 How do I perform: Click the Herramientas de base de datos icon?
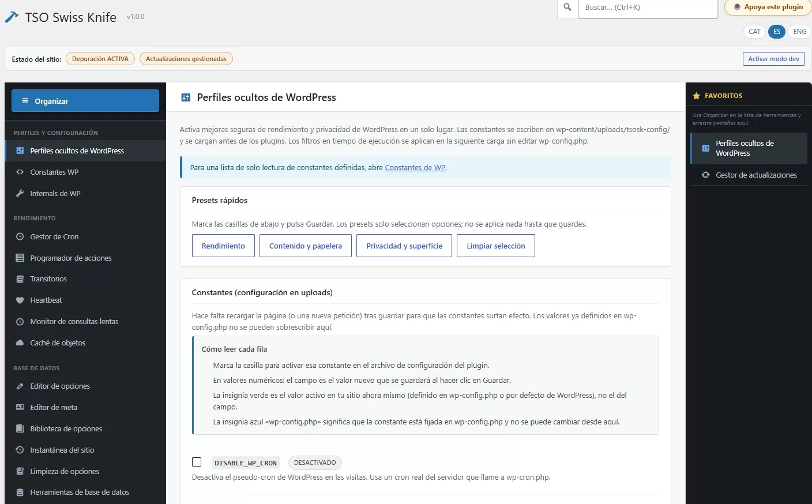coord(20,492)
